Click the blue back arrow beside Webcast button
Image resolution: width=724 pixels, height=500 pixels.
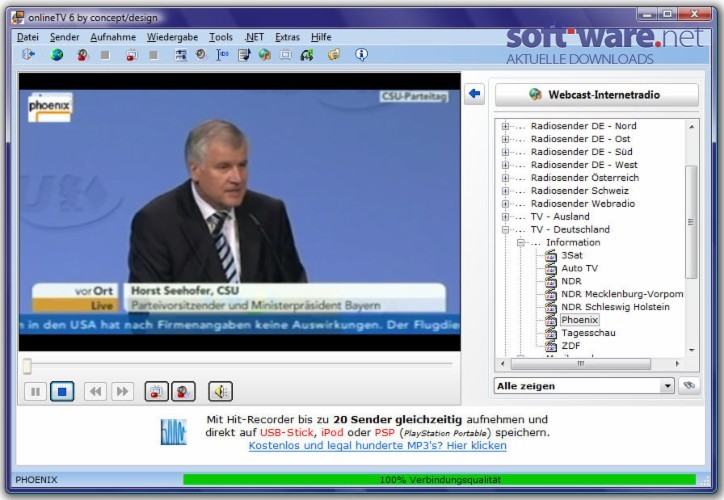[474, 94]
